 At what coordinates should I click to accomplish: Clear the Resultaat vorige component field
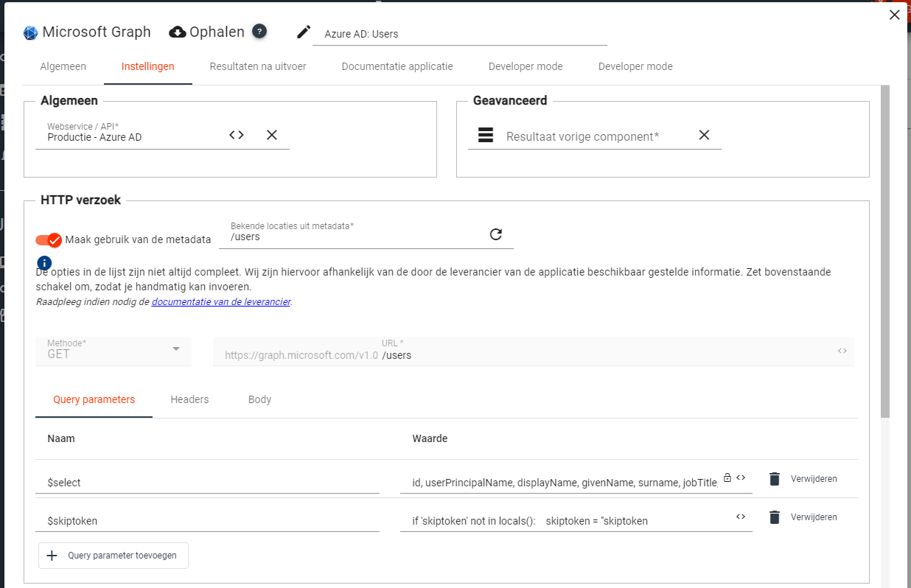[x=704, y=135]
